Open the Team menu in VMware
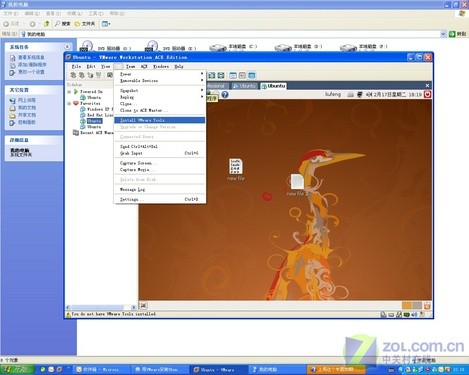469x375 pixels. [130, 66]
